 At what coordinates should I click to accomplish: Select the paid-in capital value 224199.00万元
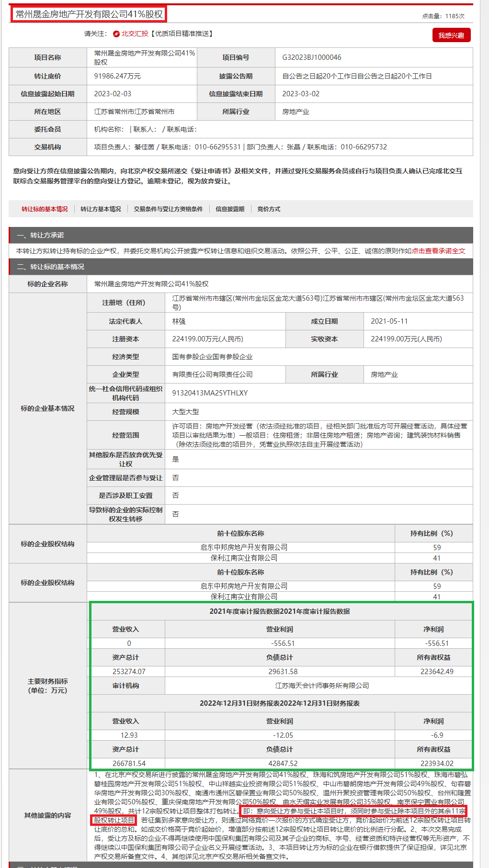[x=406, y=339]
